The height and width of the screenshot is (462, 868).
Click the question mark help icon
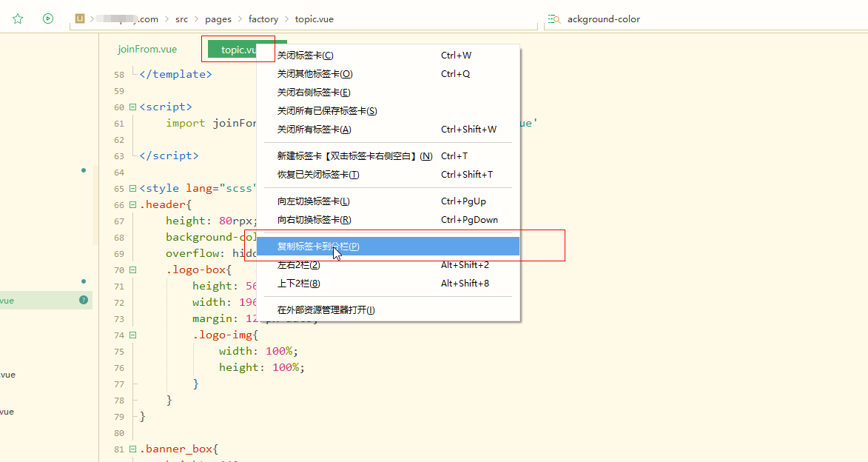click(84, 300)
